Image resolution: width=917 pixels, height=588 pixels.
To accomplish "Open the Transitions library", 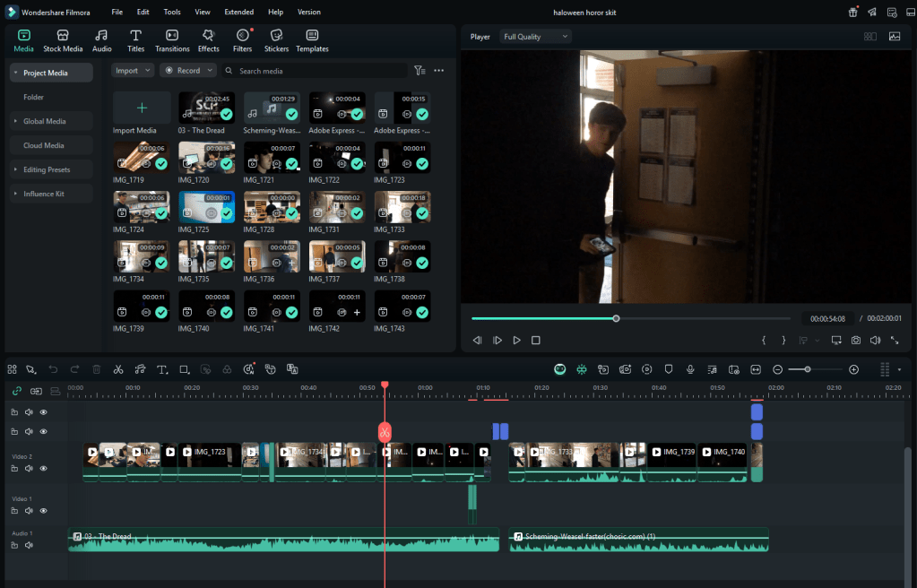I will pyautogui.click(x=172, y=39).
